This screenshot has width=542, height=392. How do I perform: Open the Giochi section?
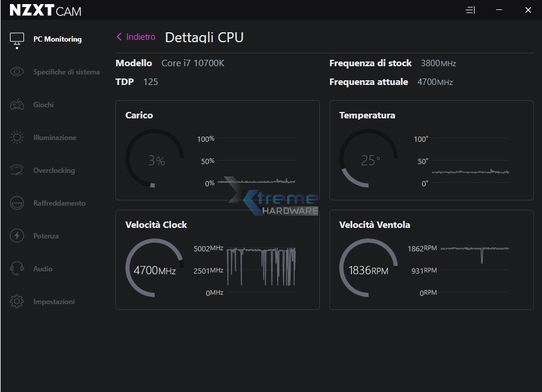pyautogui.click(x=43, y=105)
